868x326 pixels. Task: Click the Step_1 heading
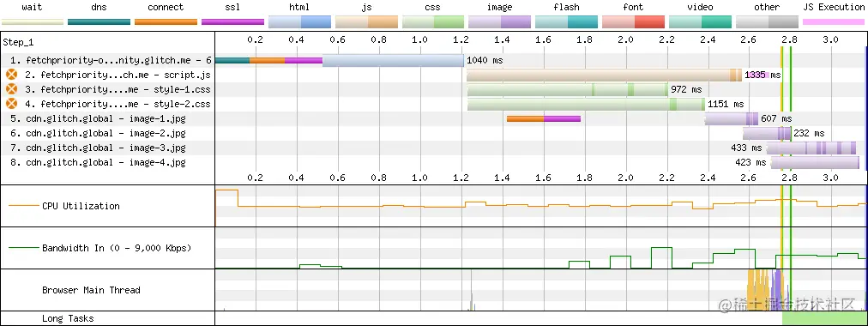(18, 43)
